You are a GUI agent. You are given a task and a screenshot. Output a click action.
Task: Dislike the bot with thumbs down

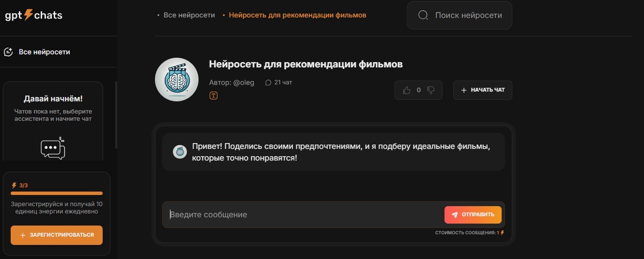tap(431, 90)
